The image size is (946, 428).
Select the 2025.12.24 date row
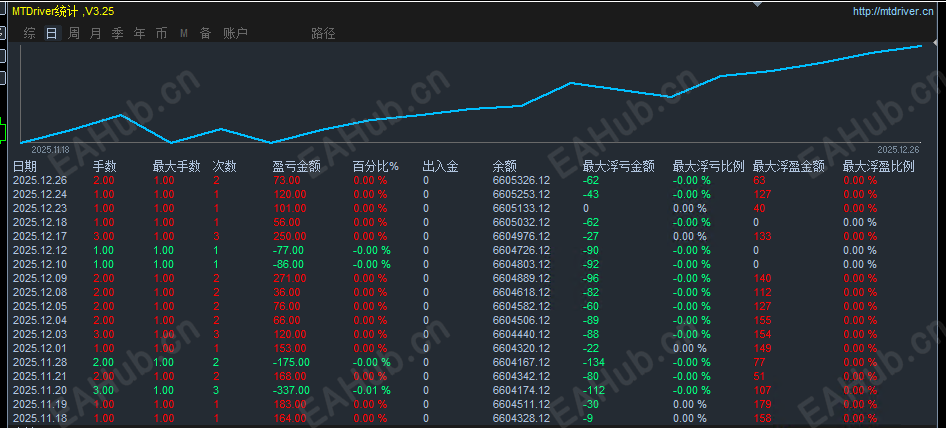pyautogui.click(x=40, y=194)
